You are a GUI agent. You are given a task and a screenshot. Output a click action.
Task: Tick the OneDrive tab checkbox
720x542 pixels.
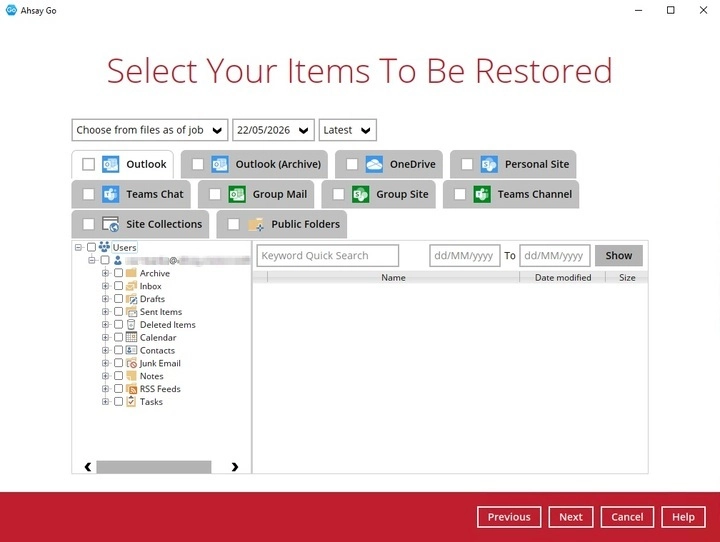coord(352,164)
